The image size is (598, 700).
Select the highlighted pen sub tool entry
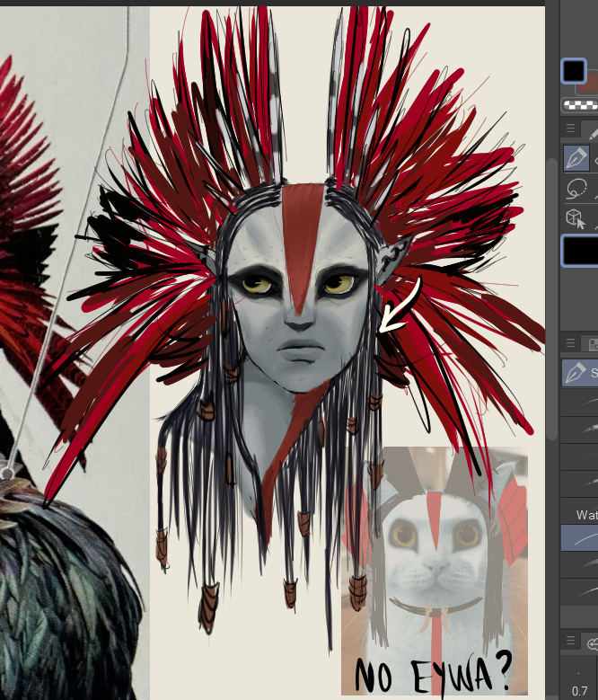pos(580,373)
